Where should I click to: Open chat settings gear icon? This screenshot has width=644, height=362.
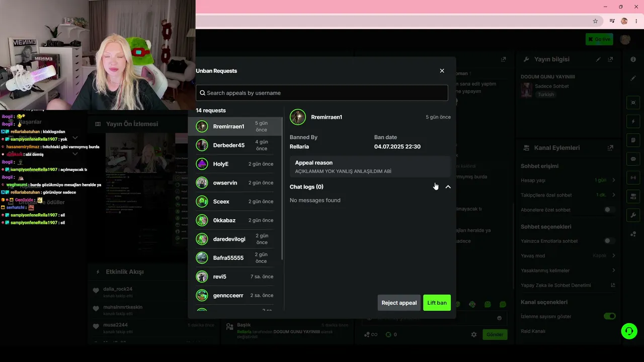coord(473,334)
